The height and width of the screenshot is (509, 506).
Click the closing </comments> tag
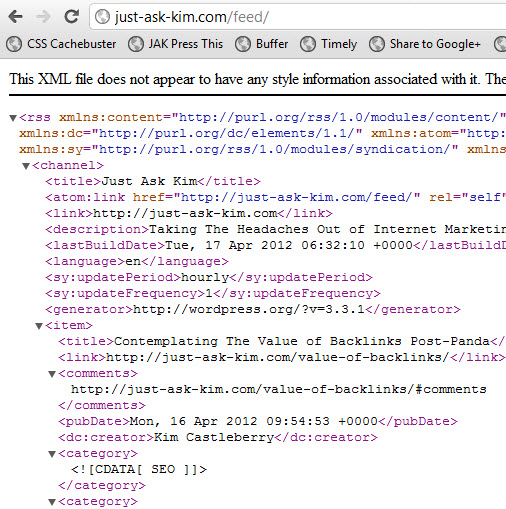tap(102, 405)
